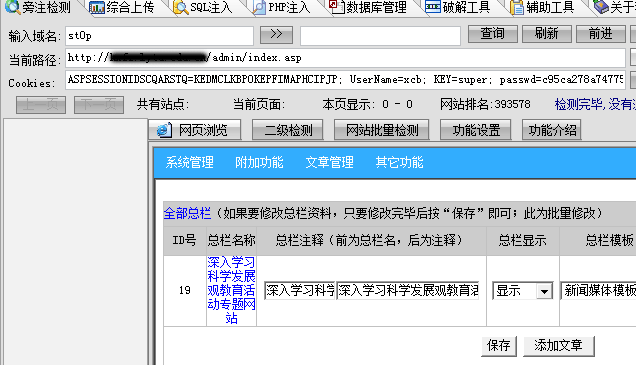The width and height of the screenshot is (636, 365).
Task: Click the PHP注入 tab icon
Action: pyautogui.click(x=259, y=7)
